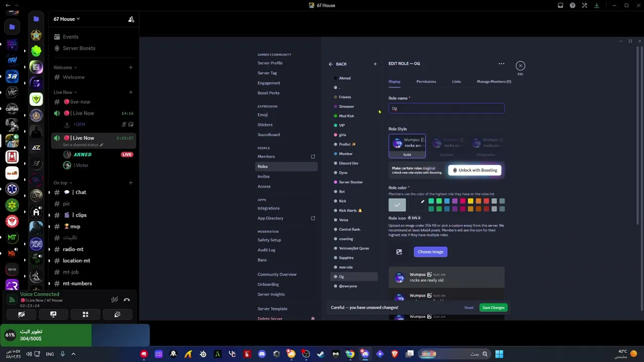The width and height of the screenshot is (644, 362).
Task: Create a new role with the plus icon
Action: pos(375,64)
